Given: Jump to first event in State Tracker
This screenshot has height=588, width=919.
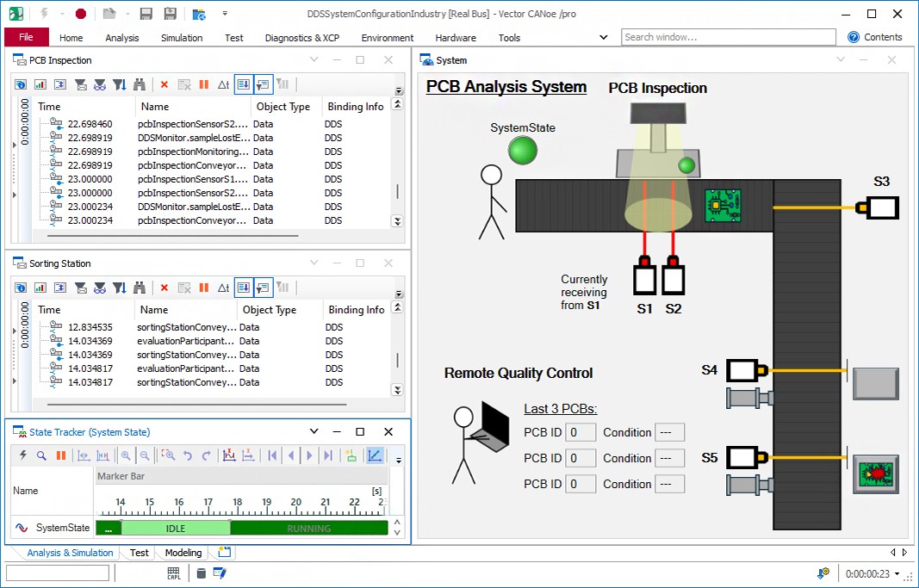Looking at the screenshot, I should tap(272, 456).
